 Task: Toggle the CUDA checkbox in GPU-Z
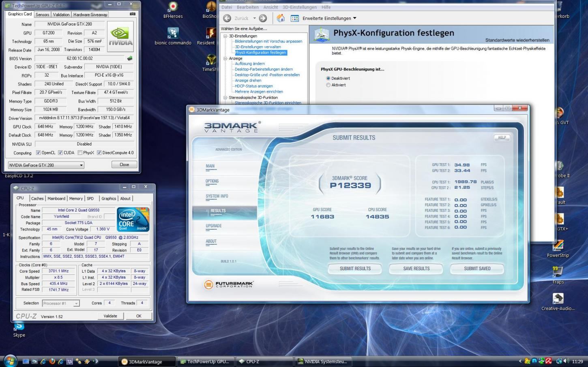(x=60, y=153)
